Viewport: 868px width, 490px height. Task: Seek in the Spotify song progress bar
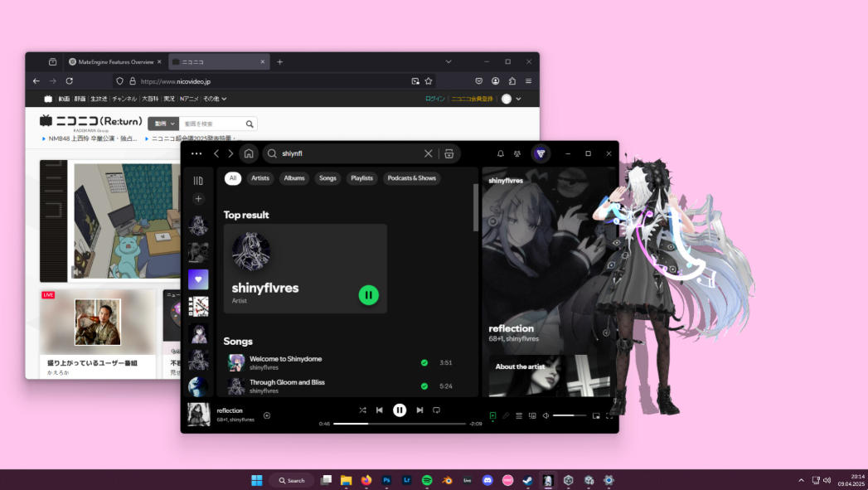coord(399,424)
